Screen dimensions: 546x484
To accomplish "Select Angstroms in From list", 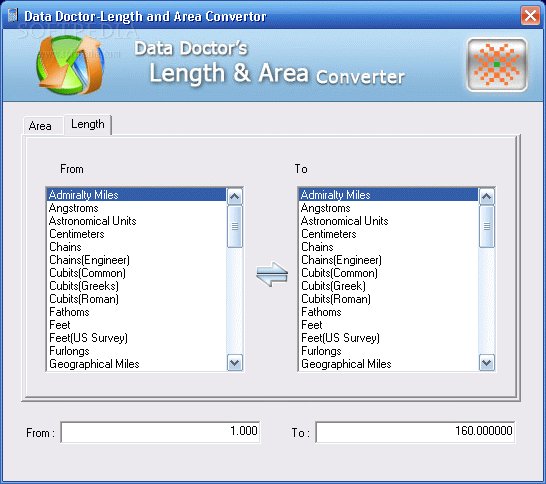I will pyautogui.click(x=136, y=208).
